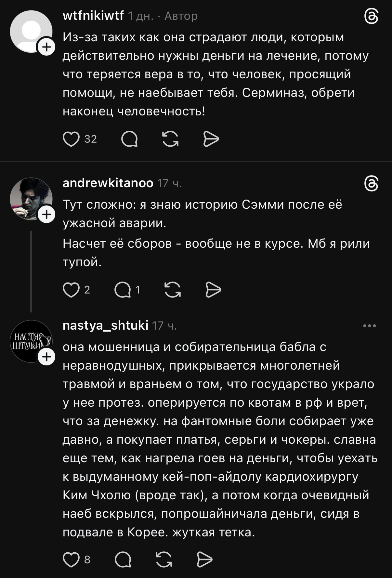The height and width of the screenshot is (578, 392).
Task: Repost the wtfnikiwtf comment
Action: [170, 139]
